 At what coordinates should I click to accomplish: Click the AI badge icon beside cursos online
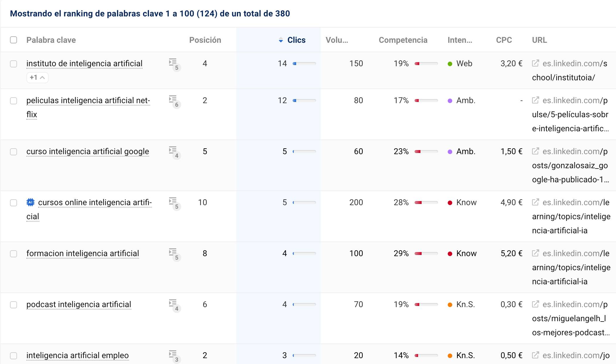click(x=30, y=202)
